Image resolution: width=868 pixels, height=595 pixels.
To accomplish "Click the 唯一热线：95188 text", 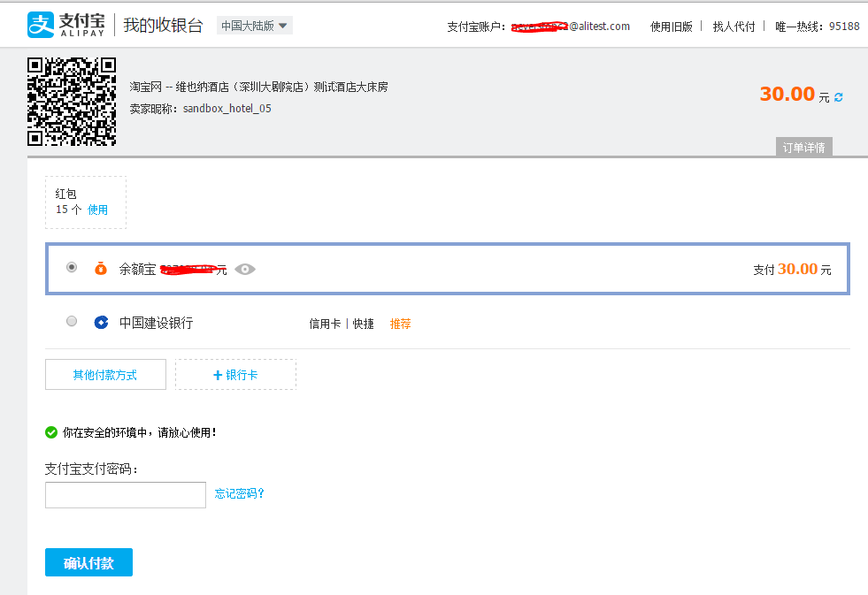I will point(817,27).
